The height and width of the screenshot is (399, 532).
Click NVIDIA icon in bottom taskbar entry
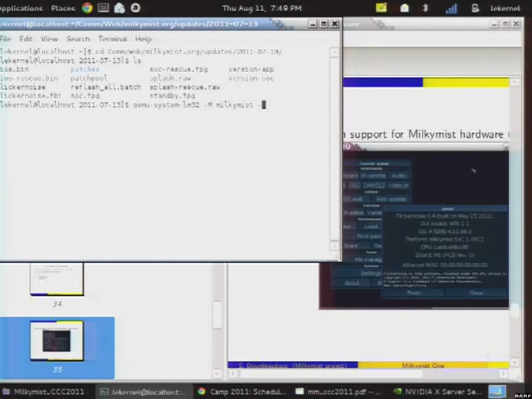click(x=398, y=391)
